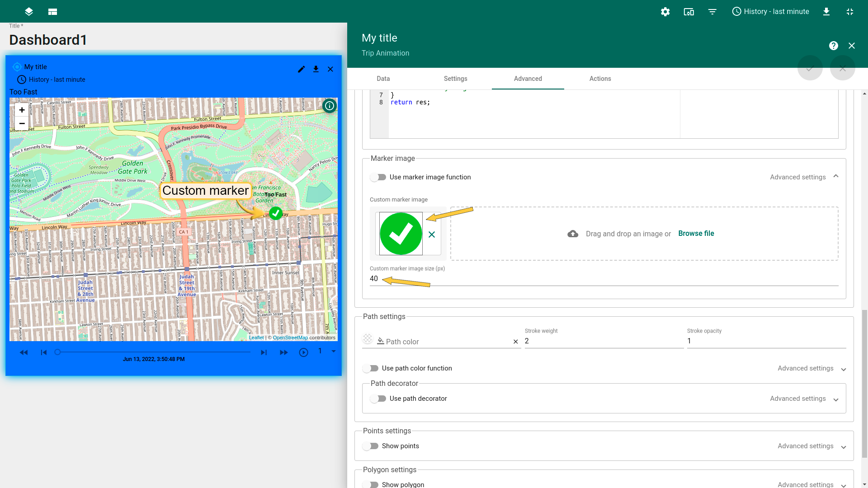Open Leaflet attribution link

256,338
